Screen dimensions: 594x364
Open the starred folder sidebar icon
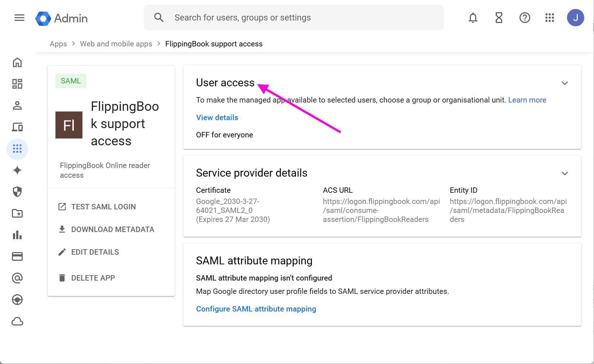[17, 213]
